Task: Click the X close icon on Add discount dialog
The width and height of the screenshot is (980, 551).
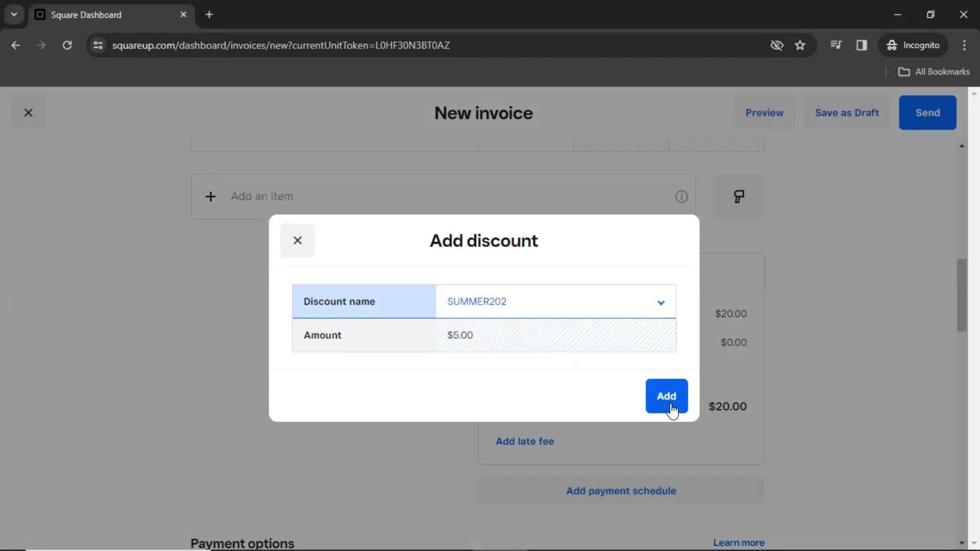Action: pyautogui.click(x=298, y=240)
